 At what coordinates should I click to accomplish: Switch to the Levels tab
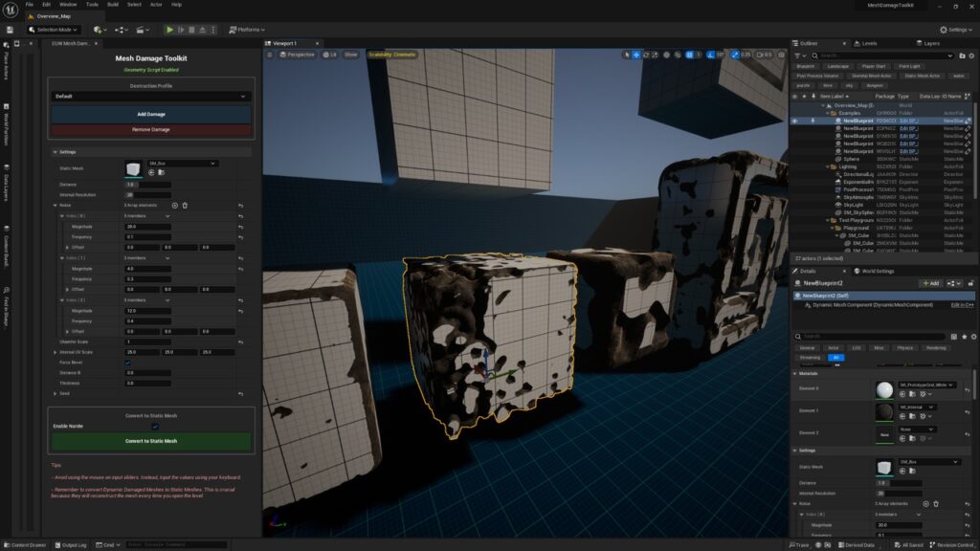[x=868, y=43]
